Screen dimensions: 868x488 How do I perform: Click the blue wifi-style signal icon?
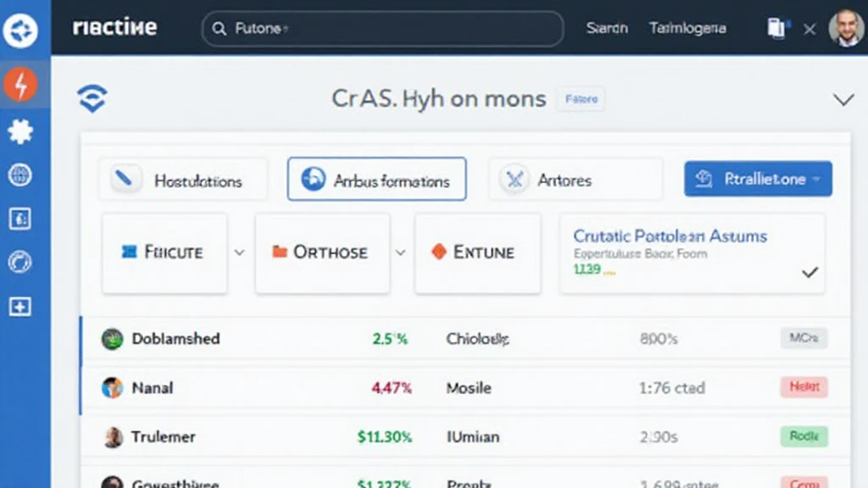92,99
